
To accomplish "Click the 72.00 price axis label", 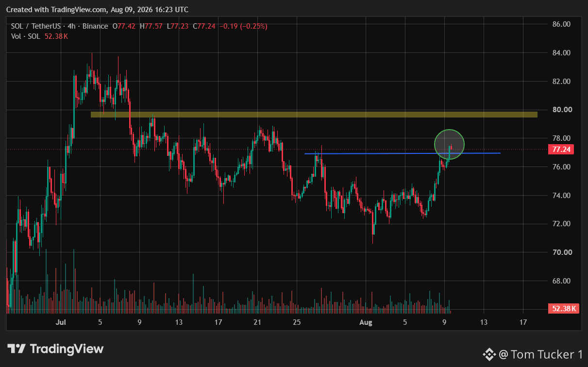I will tap(561, 224).
